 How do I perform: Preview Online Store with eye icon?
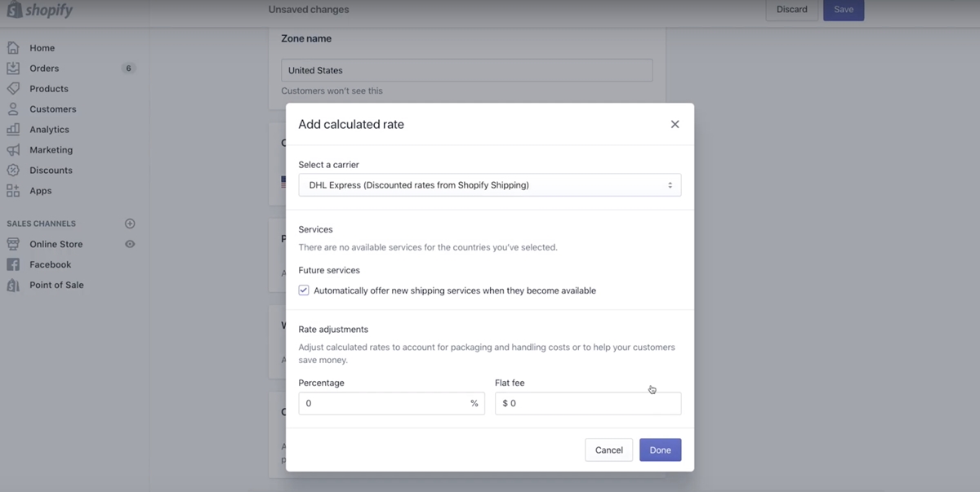(130, 244)
